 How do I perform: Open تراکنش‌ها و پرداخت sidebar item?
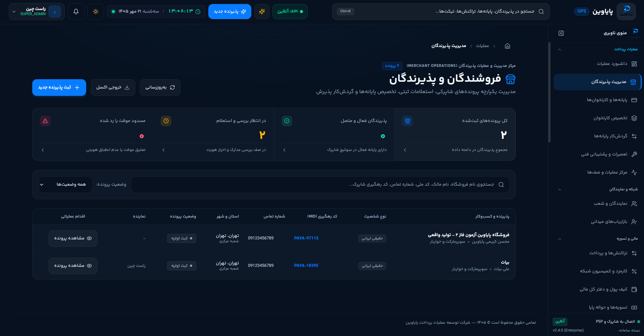[597, 253]
